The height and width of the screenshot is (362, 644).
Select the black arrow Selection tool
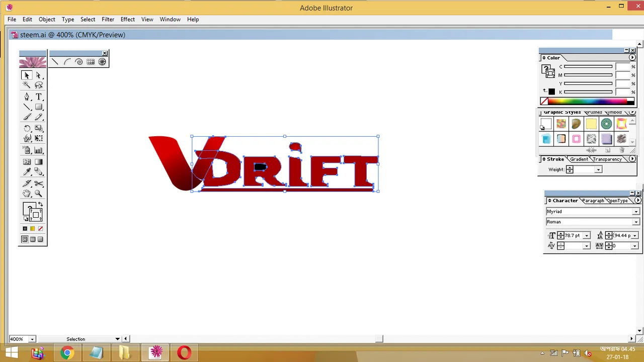pos(27,75)
